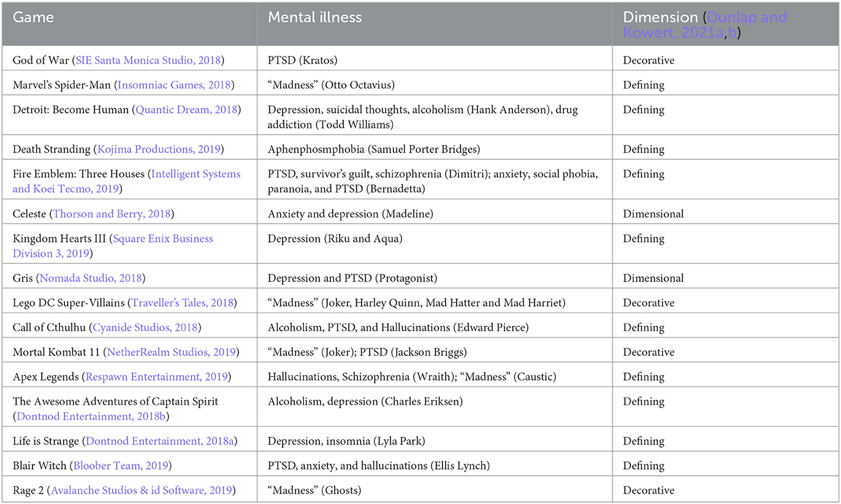Click '"Madness" (Ghosts)' cell
Image resolution: width=841 pixels, height=504 pixels.
coord(314,491)
